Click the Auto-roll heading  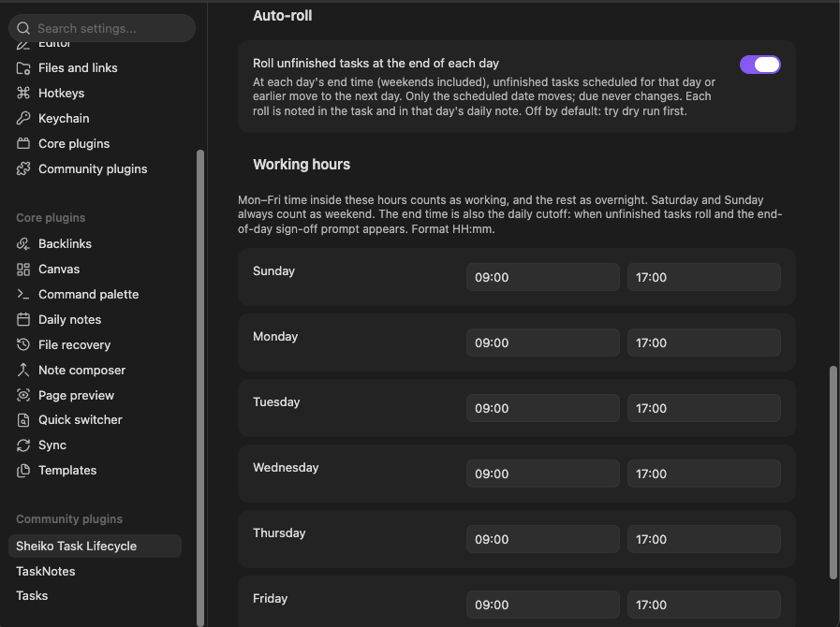pyautogui.click(x=282, y=16)
